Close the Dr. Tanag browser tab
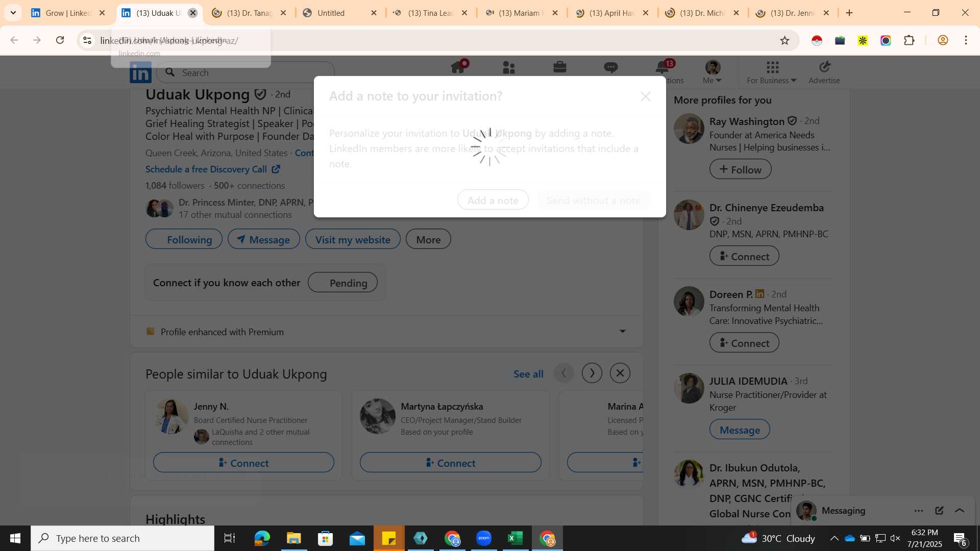 tap(284, 13)
